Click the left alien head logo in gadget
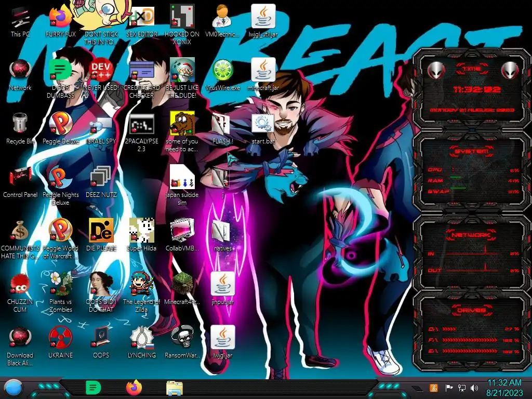Image resolution: width=532 pixels, height=399 pixels. click(x=436, y=71)
